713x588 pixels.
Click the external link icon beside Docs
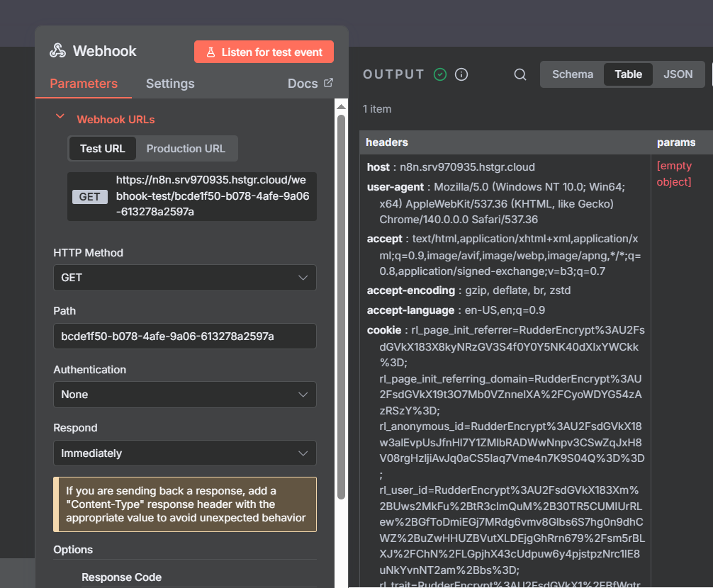pyautogui.click(x=328, y=83)
